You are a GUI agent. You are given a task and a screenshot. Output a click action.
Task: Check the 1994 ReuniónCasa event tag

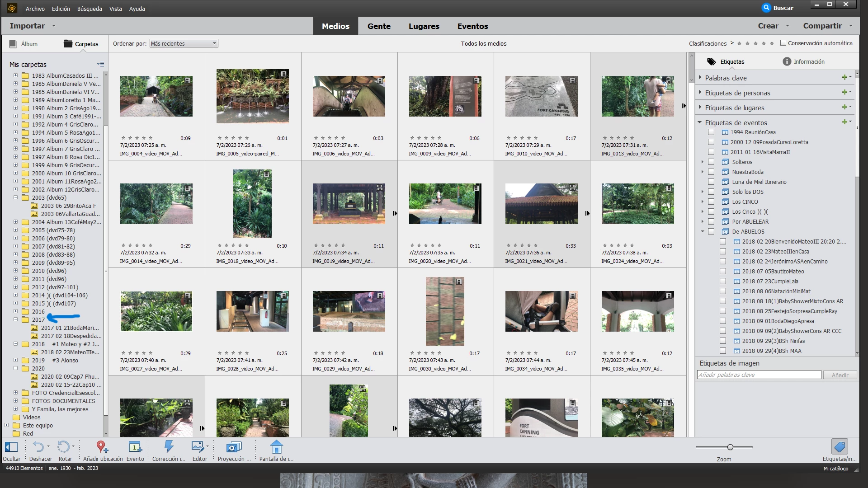711,132
